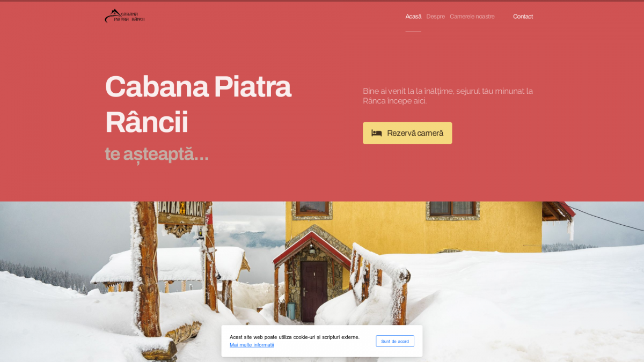Click the bed icon on reserve button
This screenshot has width=644, height=362.
coord(377,133)
